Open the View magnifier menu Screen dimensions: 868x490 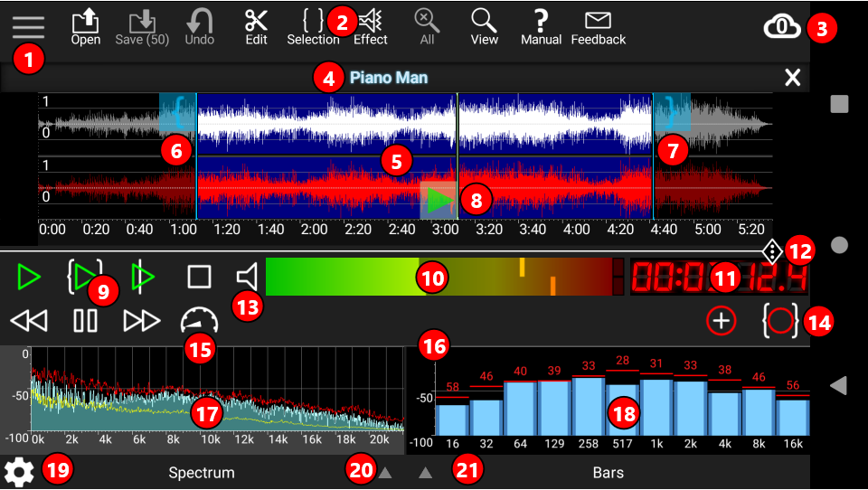[x=485, y=26]
